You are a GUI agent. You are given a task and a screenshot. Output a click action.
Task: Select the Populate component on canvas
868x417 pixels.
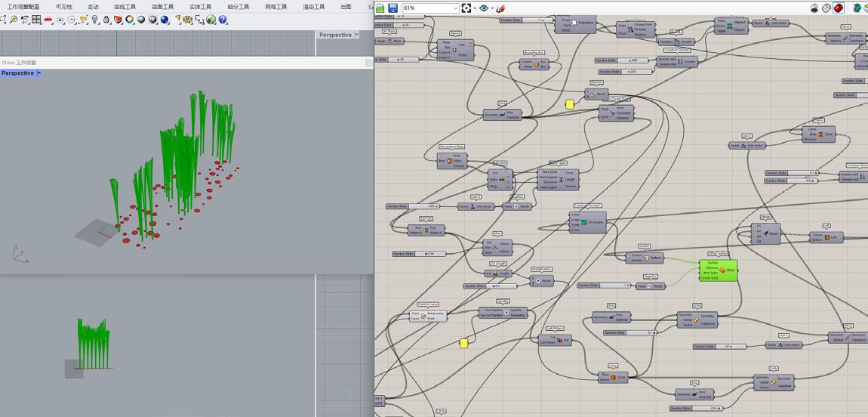click(x=575, y=23)
